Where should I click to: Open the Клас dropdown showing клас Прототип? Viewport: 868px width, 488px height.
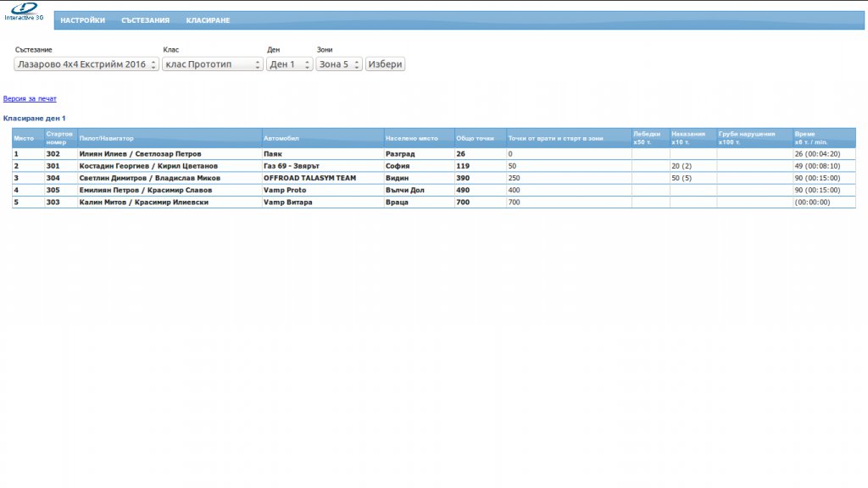click(213, 64)
